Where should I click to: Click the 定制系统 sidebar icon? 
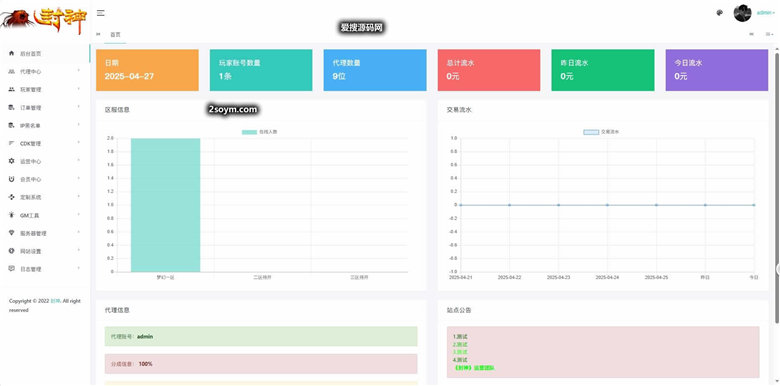click(11, 197)
